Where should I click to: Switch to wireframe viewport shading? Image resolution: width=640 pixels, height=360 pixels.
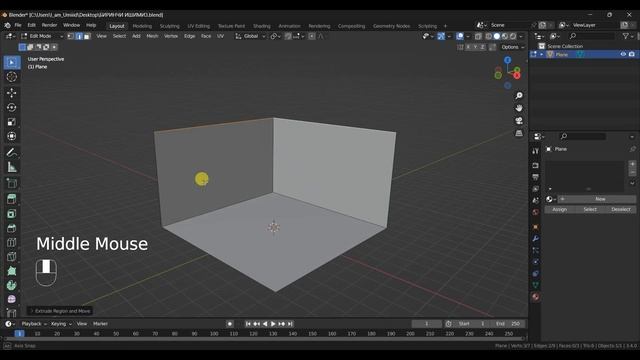pyautogui.click(x=489, y=36)
